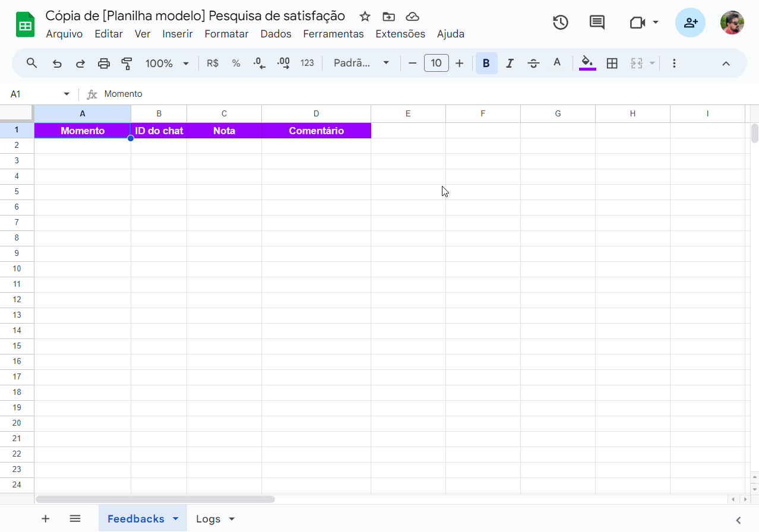
Task: Click the horizontal scrollbar thumb
Action: coord(155,499)
